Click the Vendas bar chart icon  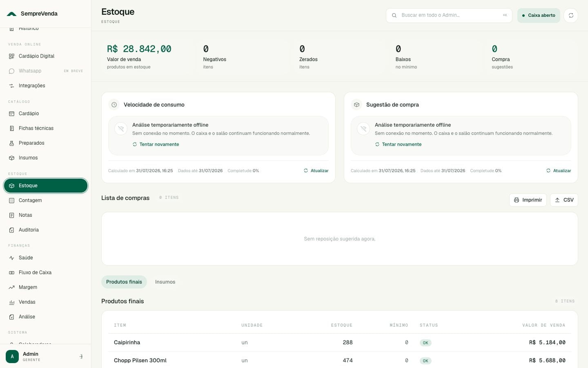11,302
